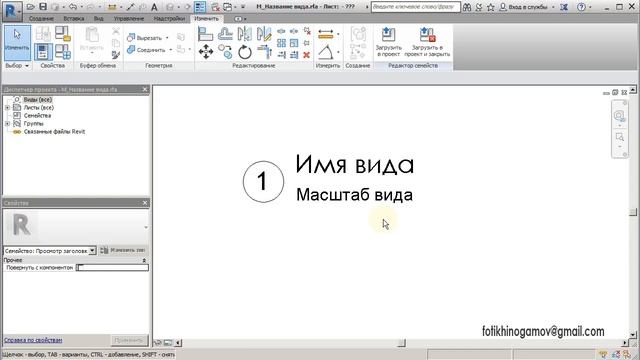This screenshot has height=360, width=640.
Task: Select the Array tool grid icon
Action: (281, 43)
